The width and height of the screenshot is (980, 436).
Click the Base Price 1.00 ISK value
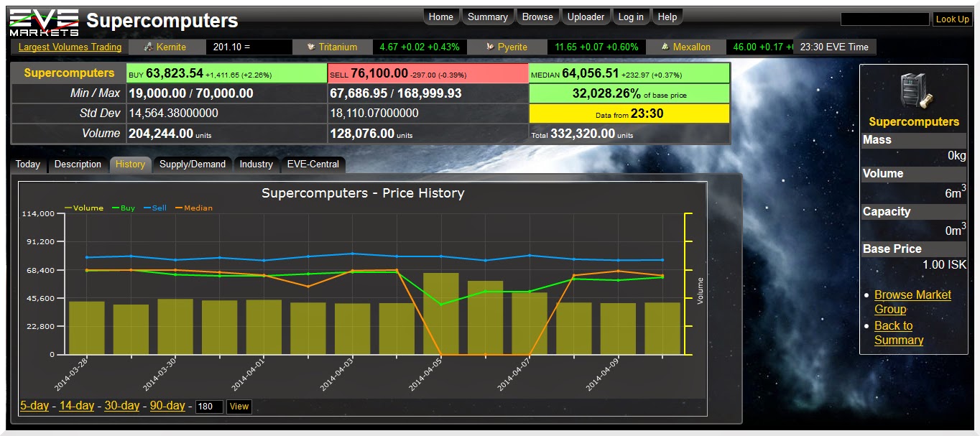(945, 265)
